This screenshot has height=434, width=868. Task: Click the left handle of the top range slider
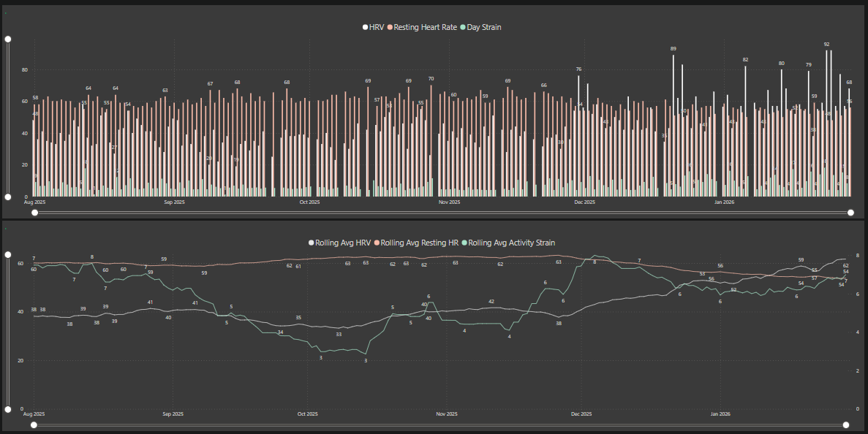pos(34,212)
